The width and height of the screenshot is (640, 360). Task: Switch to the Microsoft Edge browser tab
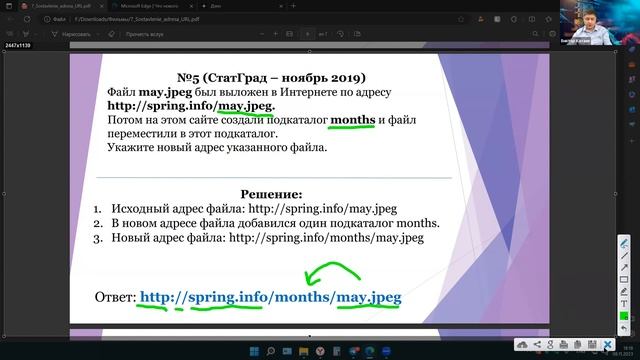tap(149, 6)
